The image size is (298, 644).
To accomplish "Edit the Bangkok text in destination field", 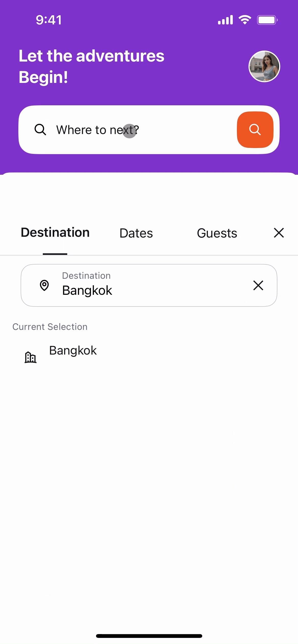I will tap(87, 290).
